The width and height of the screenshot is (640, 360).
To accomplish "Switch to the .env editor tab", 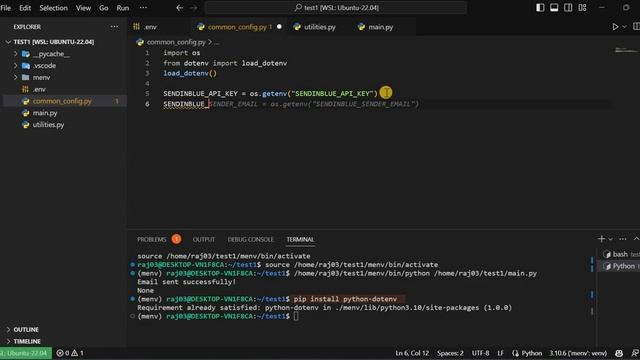I will [x=150, y=27].
